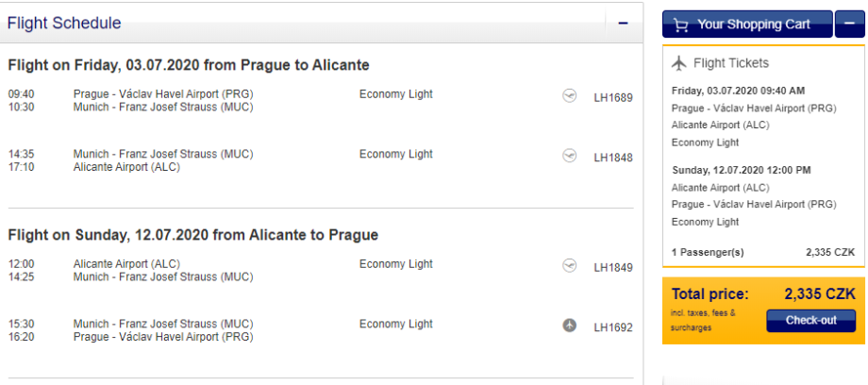Collapse the Flight Schedule section
Screen dimensions: 868x385
[x=623, y=24]
